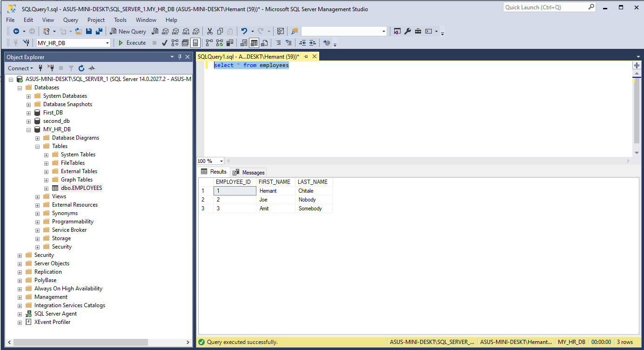Click the Execute button
The image size is (644, 350).
coord(132,43)
